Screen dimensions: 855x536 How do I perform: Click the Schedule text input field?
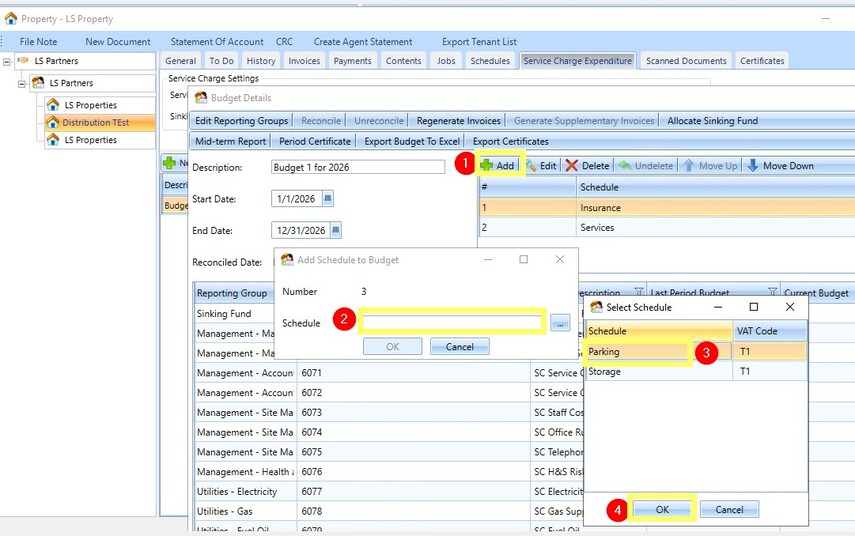coord(451,322)
